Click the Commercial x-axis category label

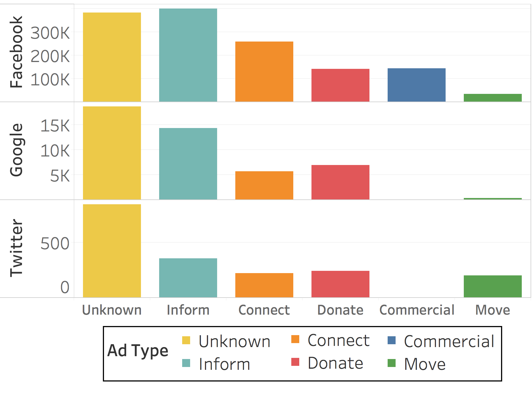417,310
